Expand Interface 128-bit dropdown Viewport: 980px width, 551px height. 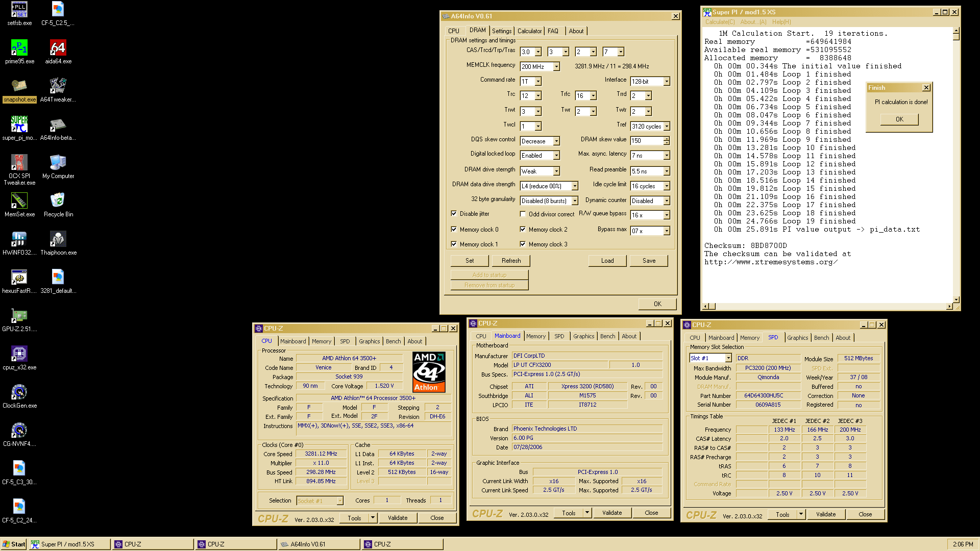(x=667, y=82)
